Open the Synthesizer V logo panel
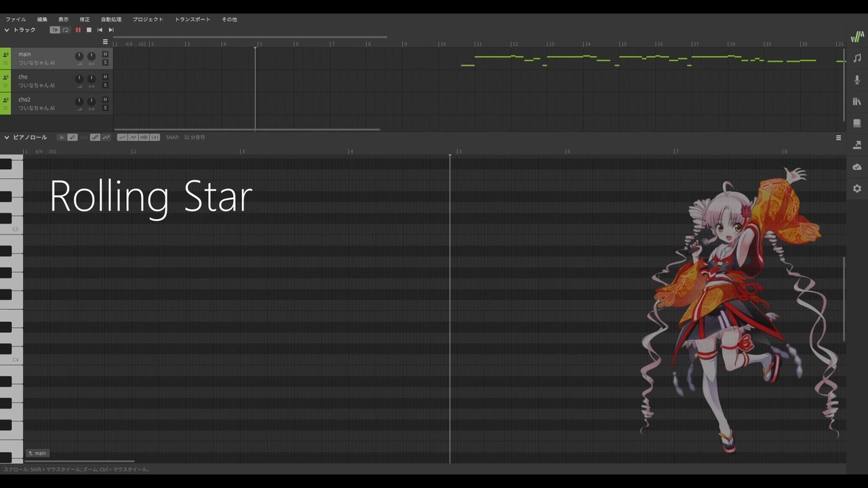Viewport: 868px width, 488px height. tap(857, 37)
